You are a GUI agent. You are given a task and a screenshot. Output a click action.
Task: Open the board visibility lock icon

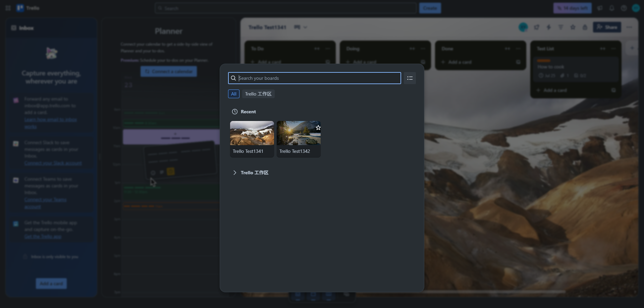click(x=585, y=27)
